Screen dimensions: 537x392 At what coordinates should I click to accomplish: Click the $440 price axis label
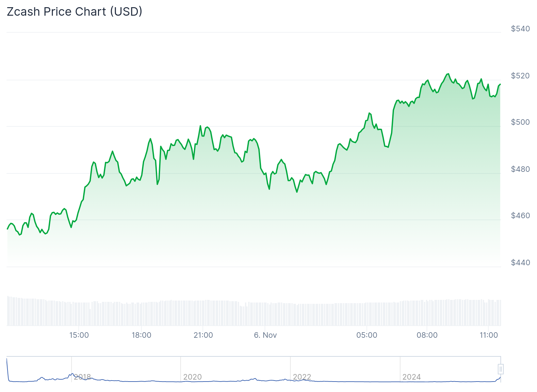click(x=520, y=262)
